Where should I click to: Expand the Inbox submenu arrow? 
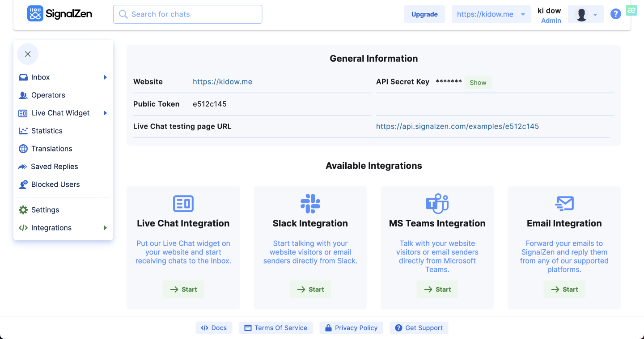pyautogui.click(x=105, y=77)
